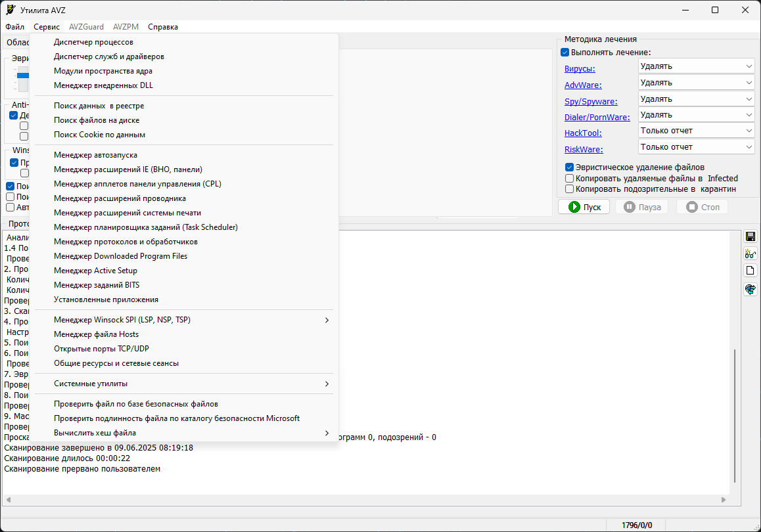Choose 'Поиск Cookie по данным'
This screenshot has width=761, height=532.
click(x=184, y=135)
